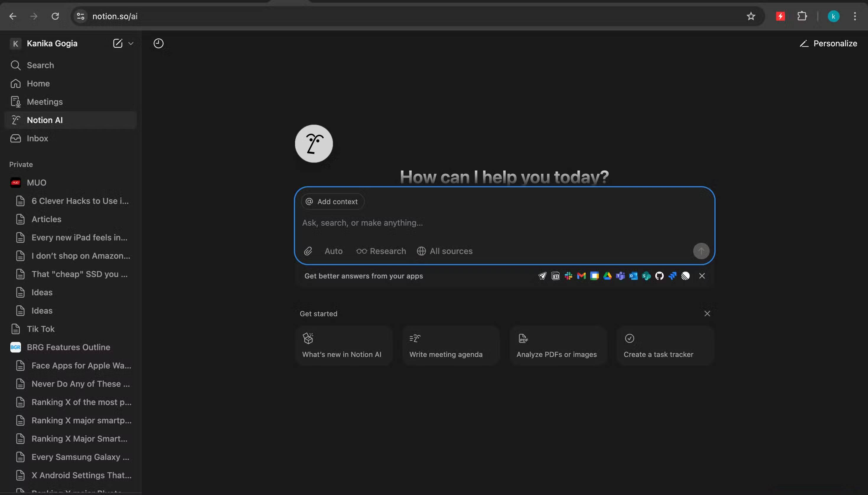
Task: Dismiss the Get started section
Action: click(x=707, y=314)
